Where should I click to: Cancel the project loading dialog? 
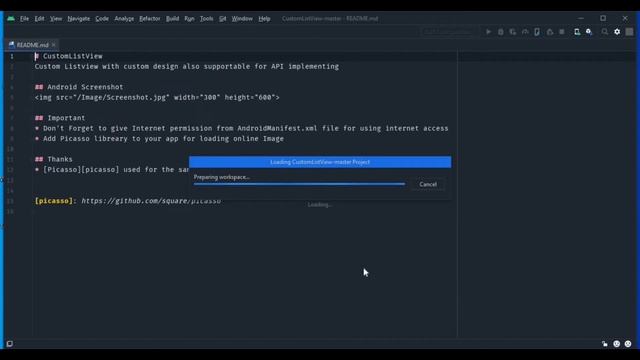428,184
